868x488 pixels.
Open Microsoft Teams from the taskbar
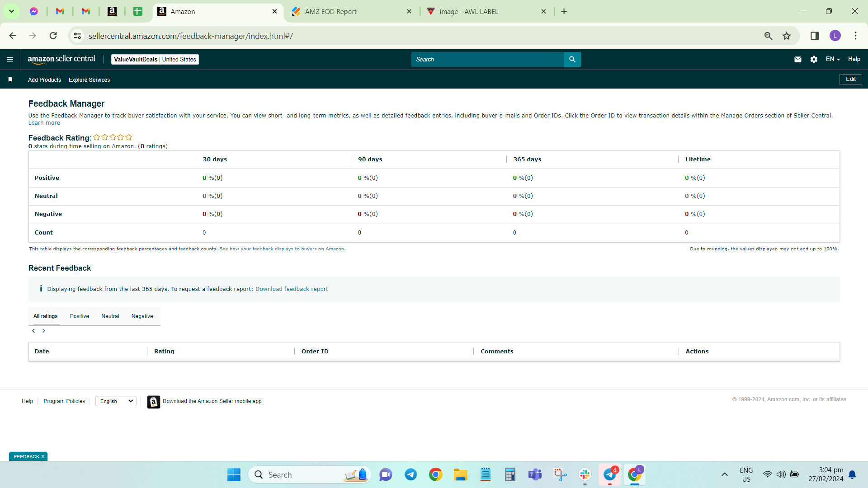point(535,475)
